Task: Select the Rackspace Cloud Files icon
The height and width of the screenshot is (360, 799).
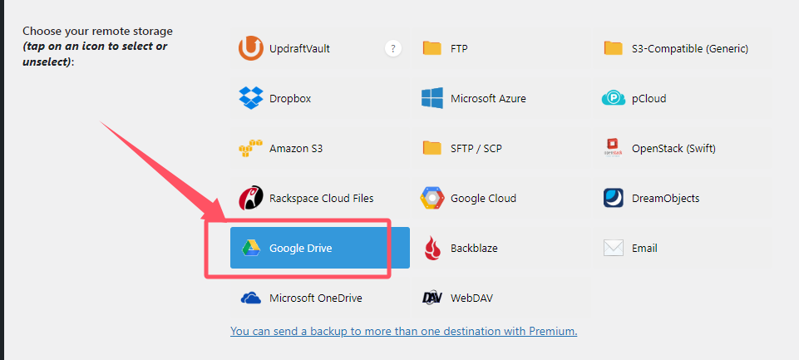Action: [251, 198]
